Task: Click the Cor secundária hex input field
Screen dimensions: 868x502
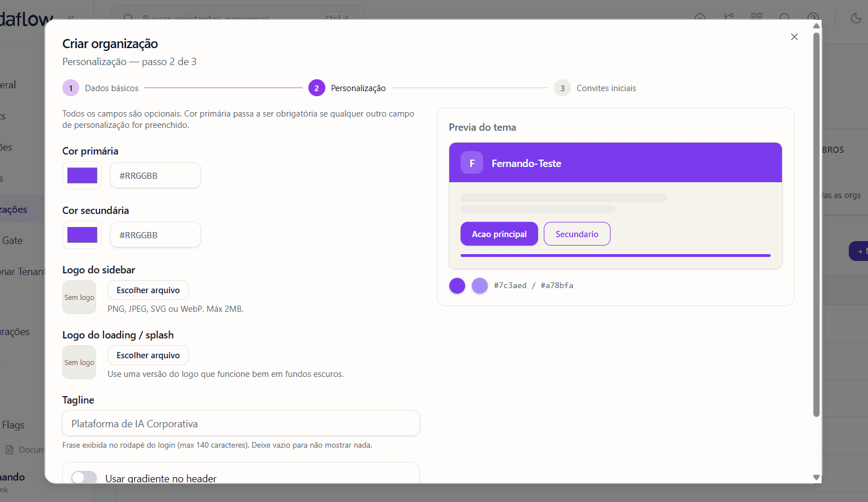Action: point(156,235)
